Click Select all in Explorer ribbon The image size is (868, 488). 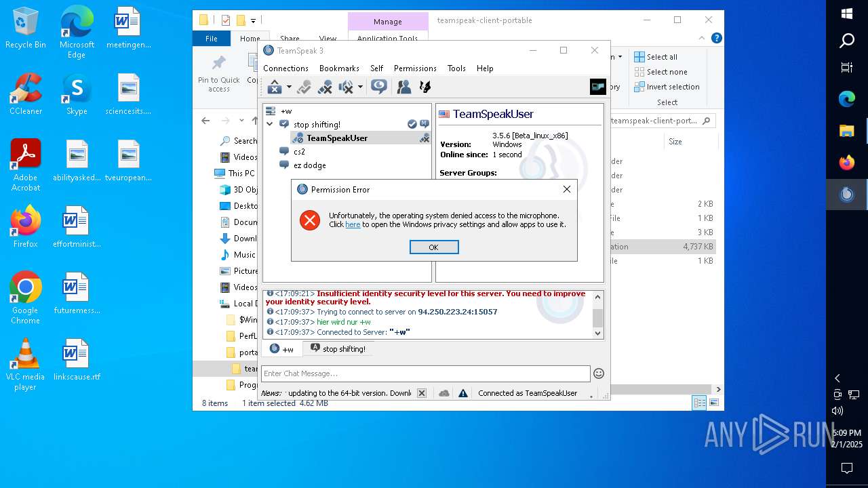(x=656, y=57)
